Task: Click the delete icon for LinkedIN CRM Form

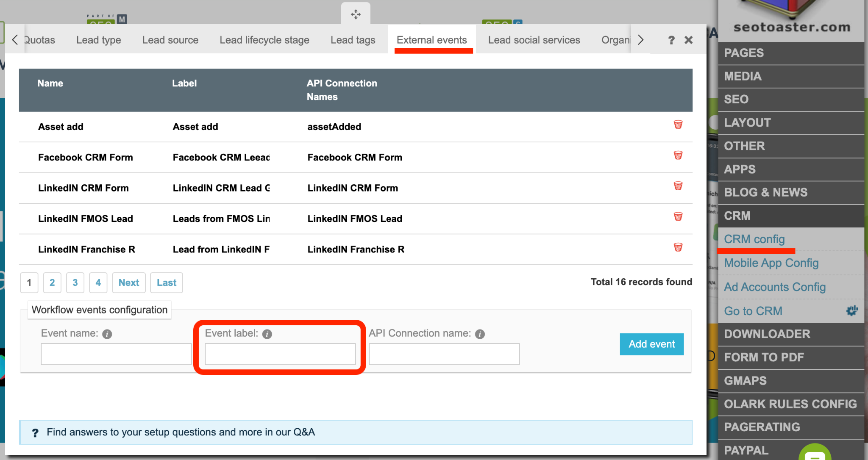Action: pos(679,187)
